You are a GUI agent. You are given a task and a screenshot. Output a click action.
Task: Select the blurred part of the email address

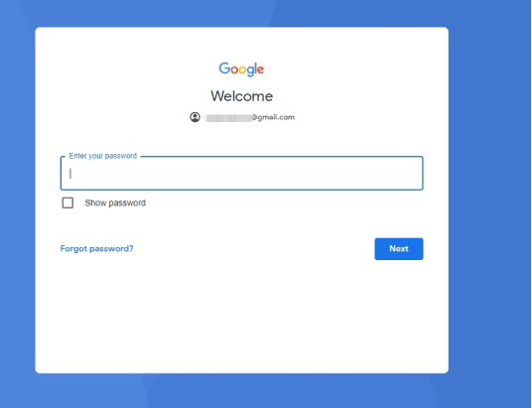click(x=229, y=118)
